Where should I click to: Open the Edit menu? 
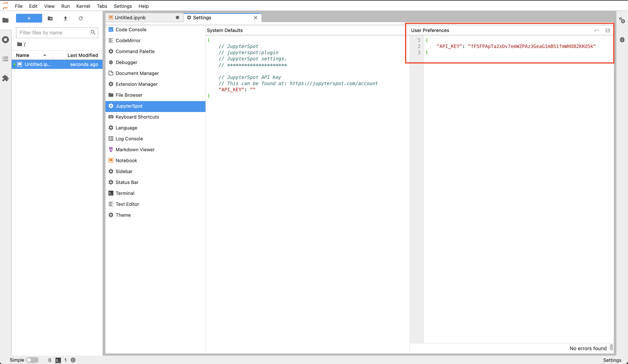click(x=33, y=6)
